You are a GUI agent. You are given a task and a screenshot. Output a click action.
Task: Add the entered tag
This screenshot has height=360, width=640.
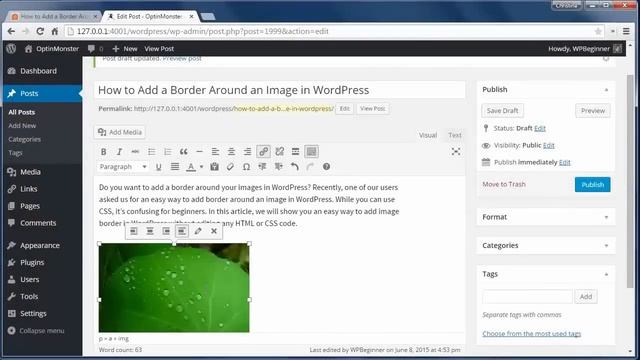586,297
